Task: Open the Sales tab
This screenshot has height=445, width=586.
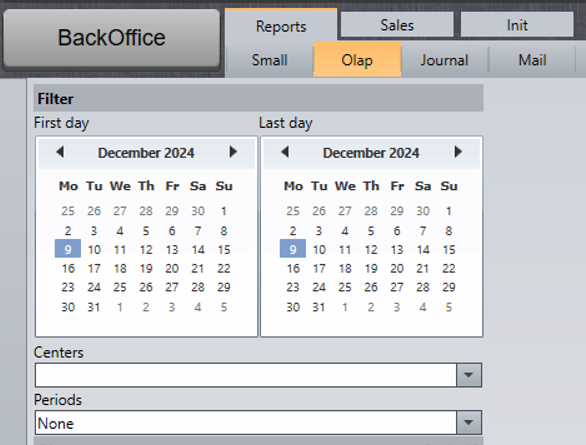Action: (397, 25)
